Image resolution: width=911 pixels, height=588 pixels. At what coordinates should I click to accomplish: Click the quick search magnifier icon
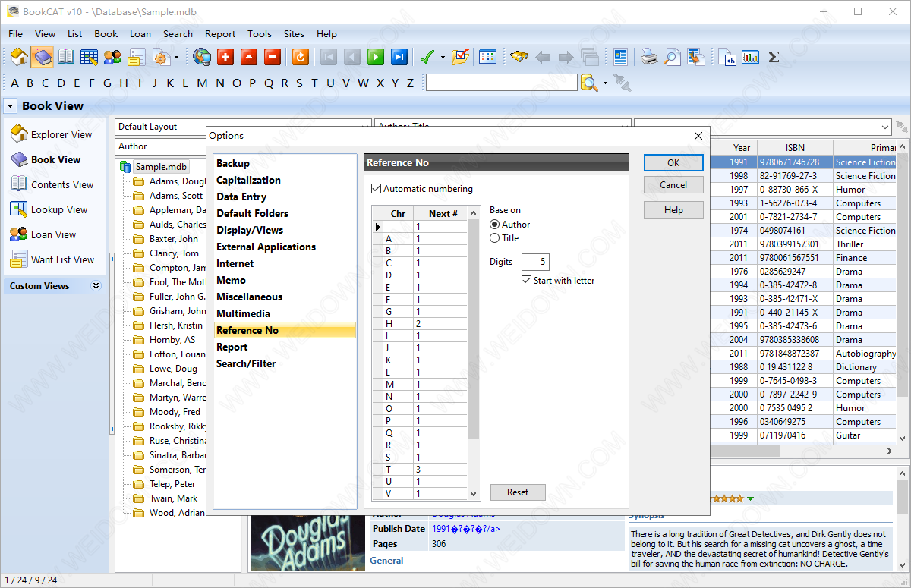(x=589, y=83)
